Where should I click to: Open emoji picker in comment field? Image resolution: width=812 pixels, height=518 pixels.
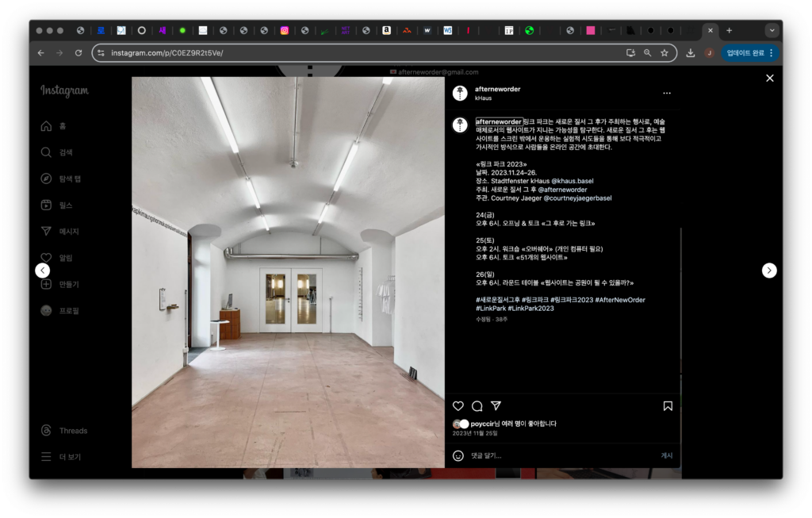[x=458, y=456]
